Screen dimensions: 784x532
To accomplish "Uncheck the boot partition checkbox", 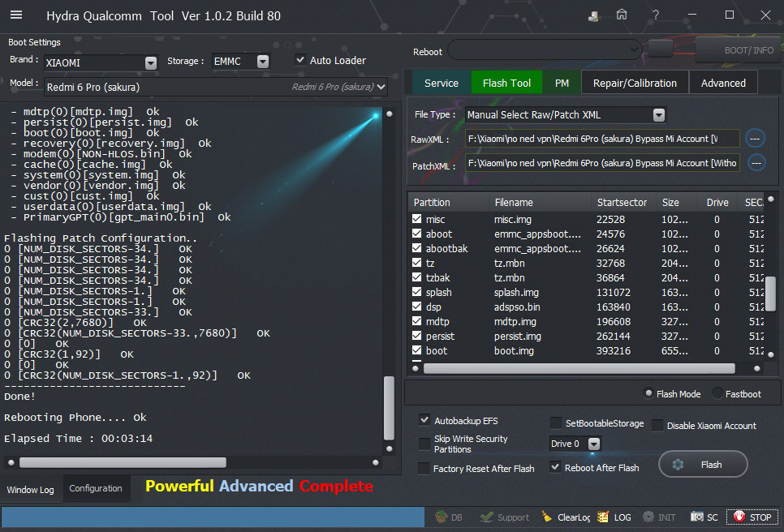I will (x=416, y=350).
